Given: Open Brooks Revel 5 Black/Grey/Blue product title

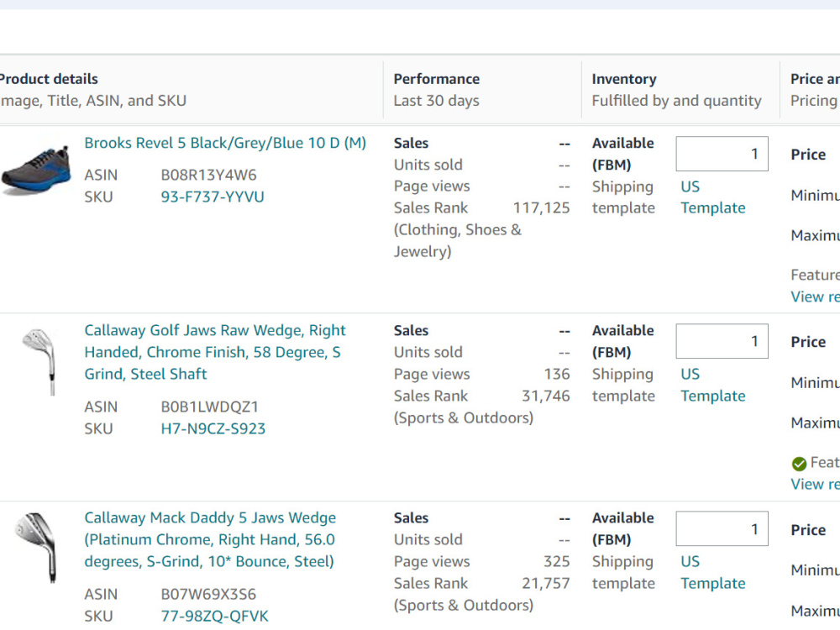Looking at the screenshot, I should pos(225,143).
